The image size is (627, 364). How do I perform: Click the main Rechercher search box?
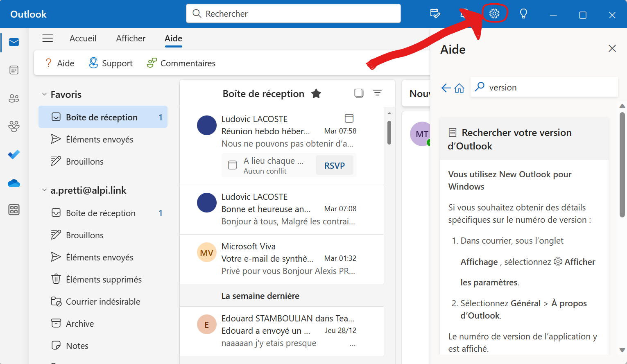293,14
